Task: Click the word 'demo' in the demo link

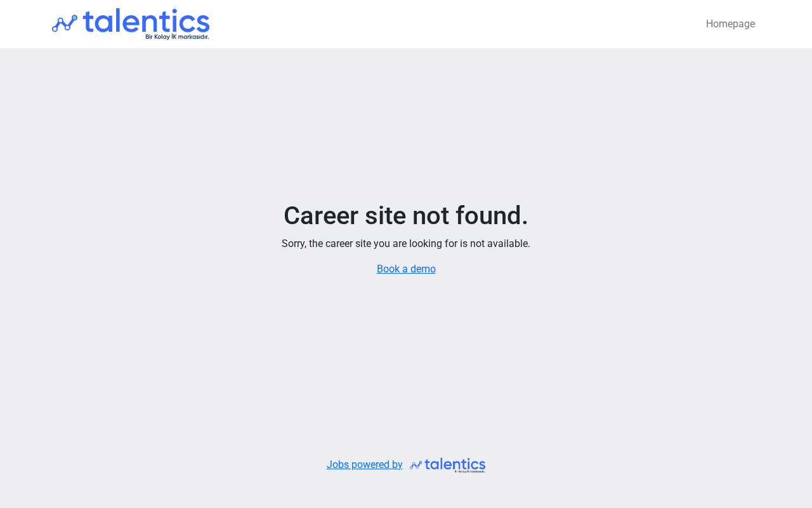Action: point(423,269)
